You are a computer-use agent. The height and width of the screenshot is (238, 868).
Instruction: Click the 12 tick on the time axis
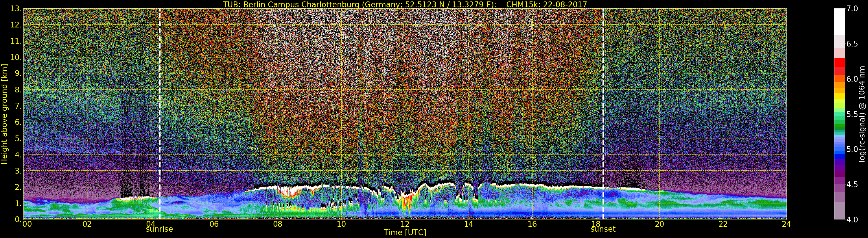[405, 224]
